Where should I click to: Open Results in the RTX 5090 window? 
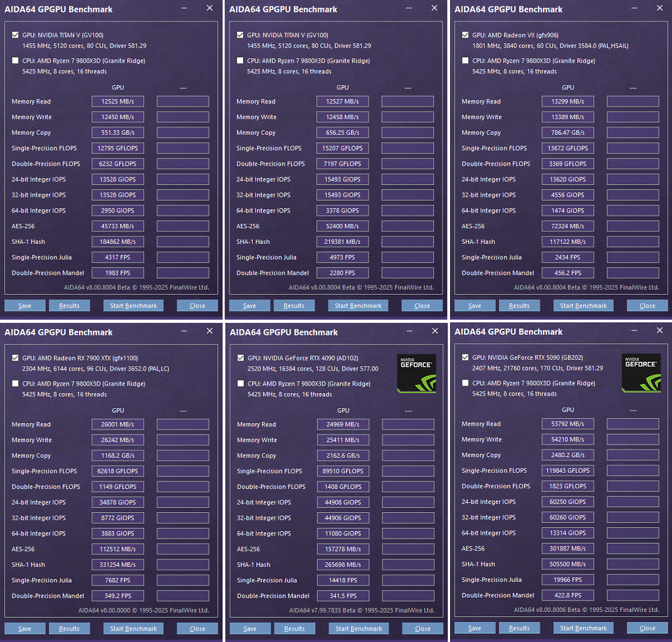[519, 628]
